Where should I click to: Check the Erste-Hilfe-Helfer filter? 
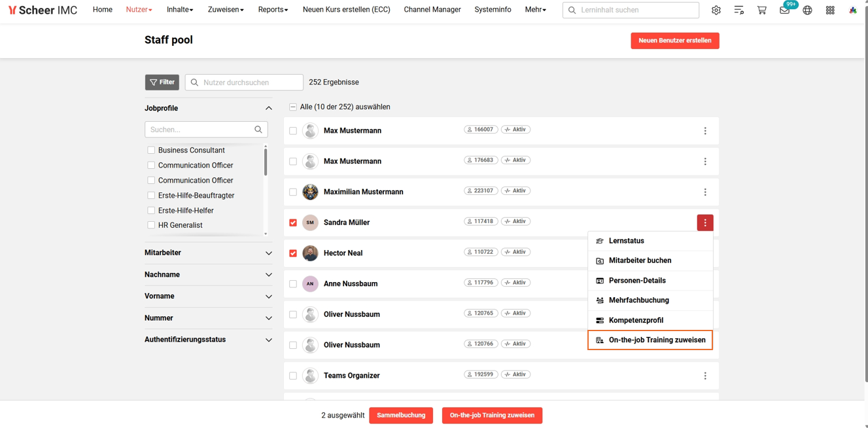click(x=151, y=211)
